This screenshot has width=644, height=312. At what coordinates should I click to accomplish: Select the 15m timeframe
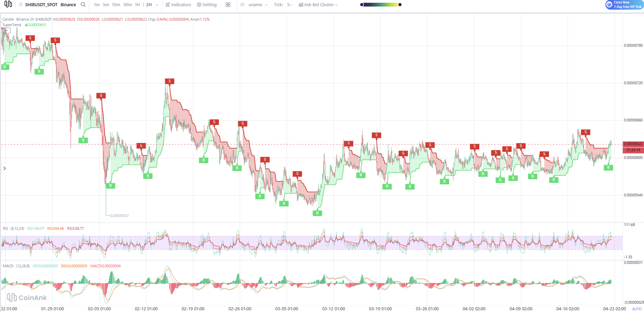116,5
